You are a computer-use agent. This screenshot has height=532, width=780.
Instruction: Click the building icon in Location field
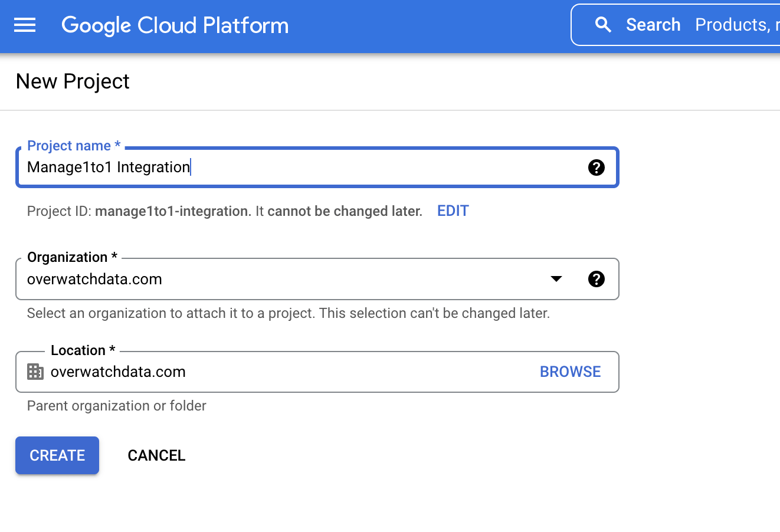(35, 372)
